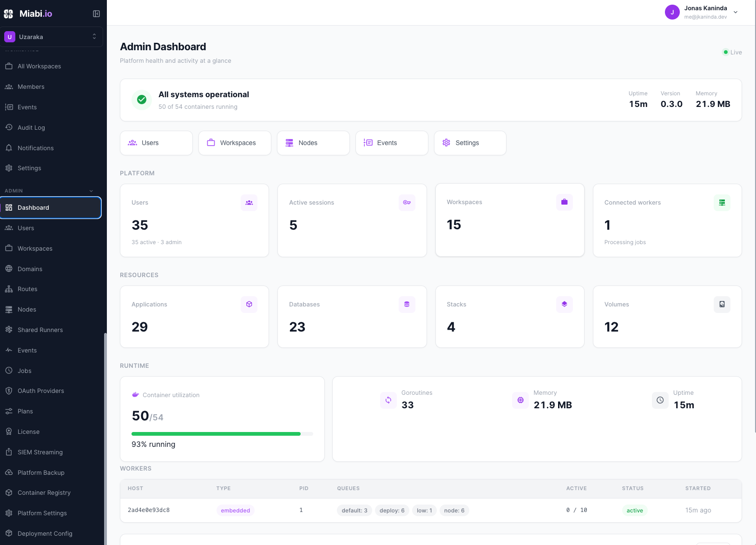The image size is (756, 545).
Task: Click the Platform Settings gear icon
Action: coord(9,513)
